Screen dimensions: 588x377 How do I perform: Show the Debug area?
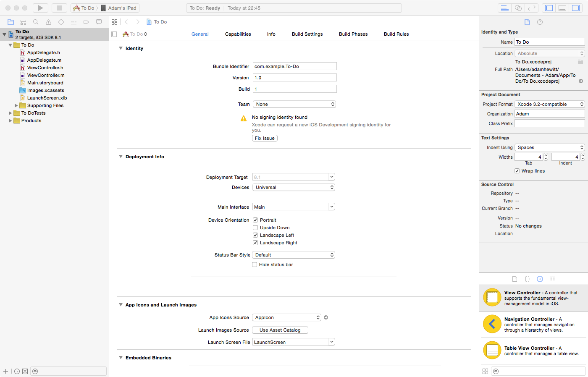pos(562,8)
